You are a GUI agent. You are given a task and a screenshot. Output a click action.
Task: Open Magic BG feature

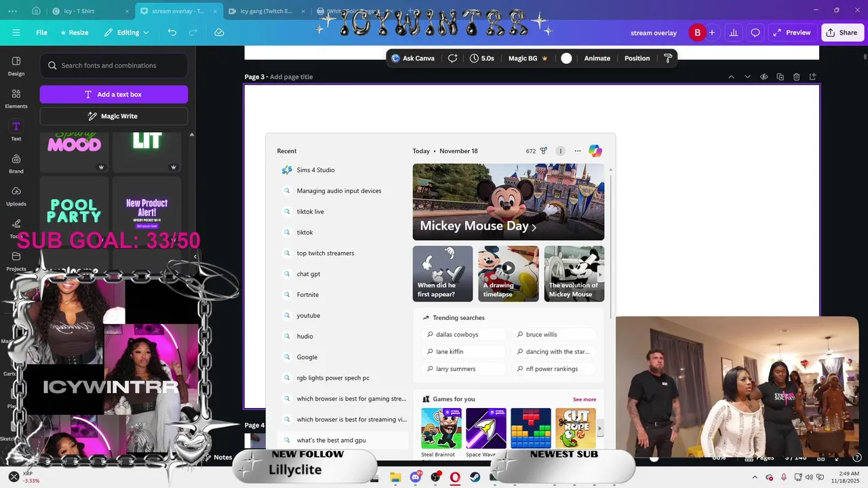(x=528, y=58)
